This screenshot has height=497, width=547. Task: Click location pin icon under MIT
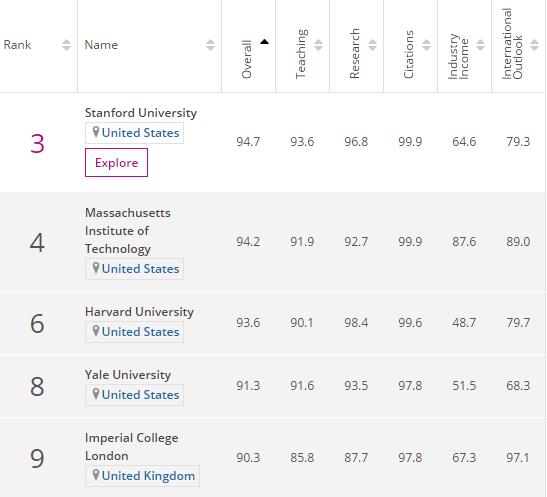(x=96, y=268)
